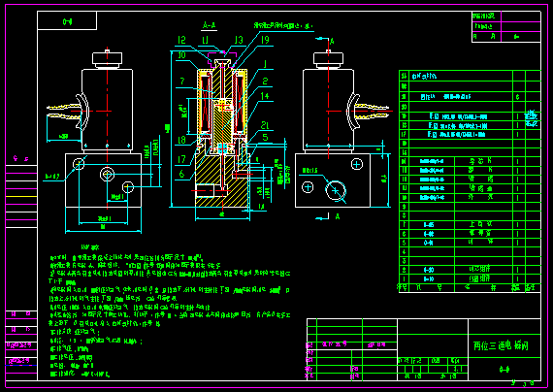This screenshot has height=392, width=553.
Task: Pick part callout number 14 on section view
Action: tap(265, 96)
